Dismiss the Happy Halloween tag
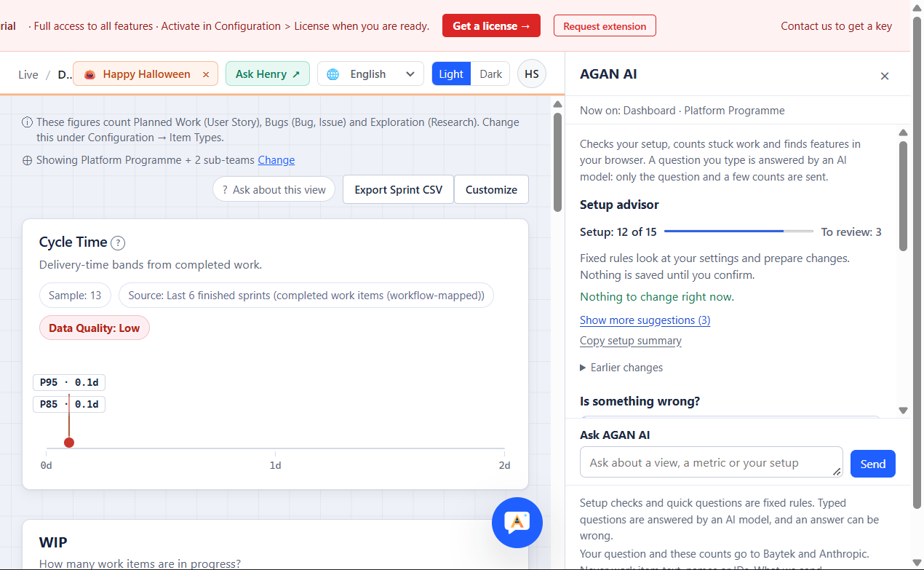The width and height of the screenshot is (924, 570). pyautogui.click(x=206, y=74)
